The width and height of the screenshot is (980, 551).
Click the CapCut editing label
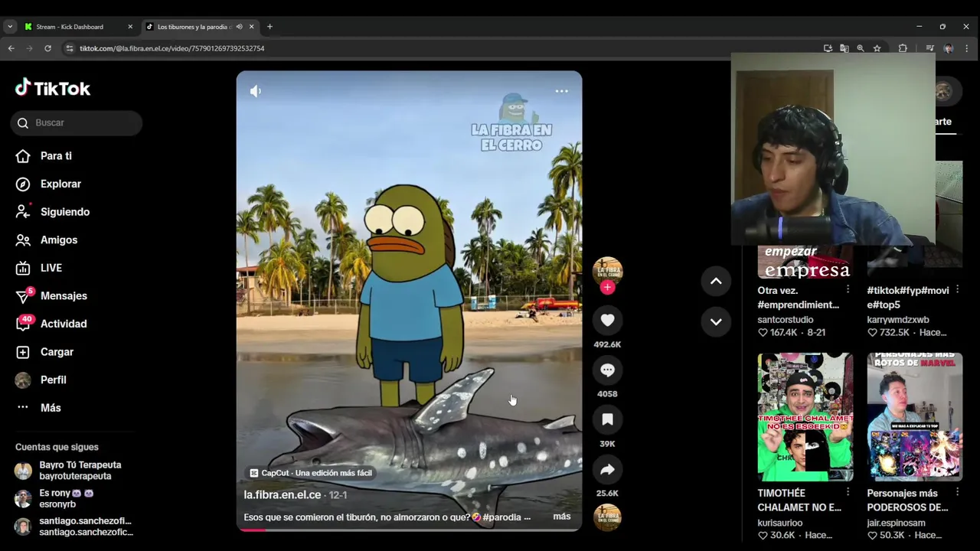coord(311,473)
